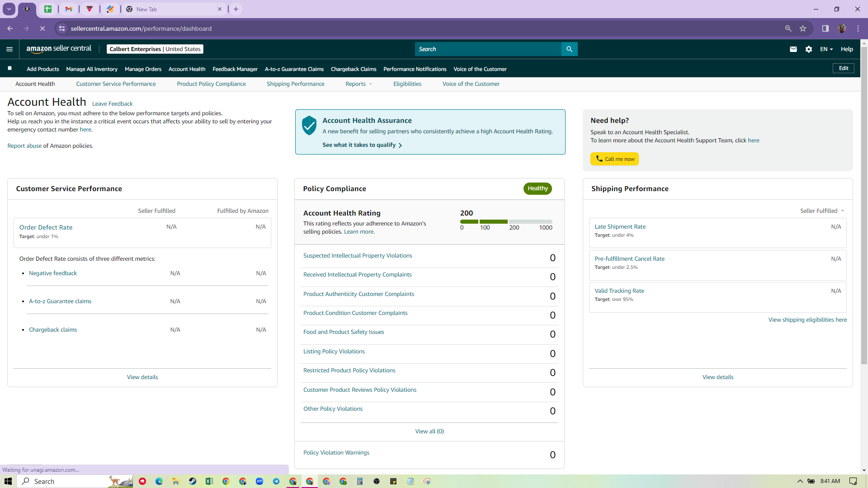This screenshot has height=488, width=868.
Task: Click the Leave Feedback link
Action: click(x=112, y=104)
